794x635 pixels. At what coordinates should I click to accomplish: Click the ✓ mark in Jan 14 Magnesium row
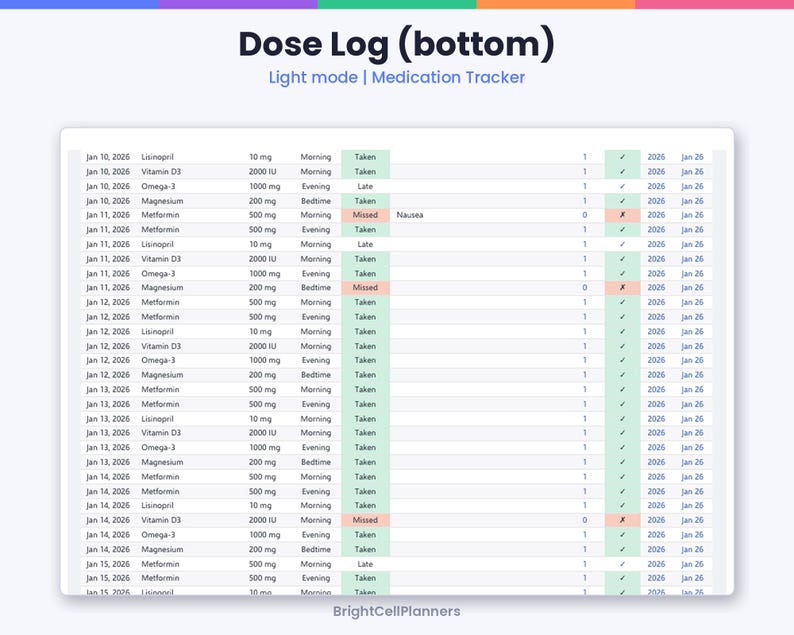622,549
